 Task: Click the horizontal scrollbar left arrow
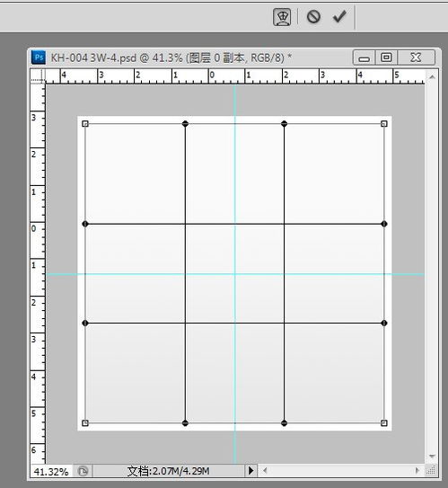(x=265, y=471)
